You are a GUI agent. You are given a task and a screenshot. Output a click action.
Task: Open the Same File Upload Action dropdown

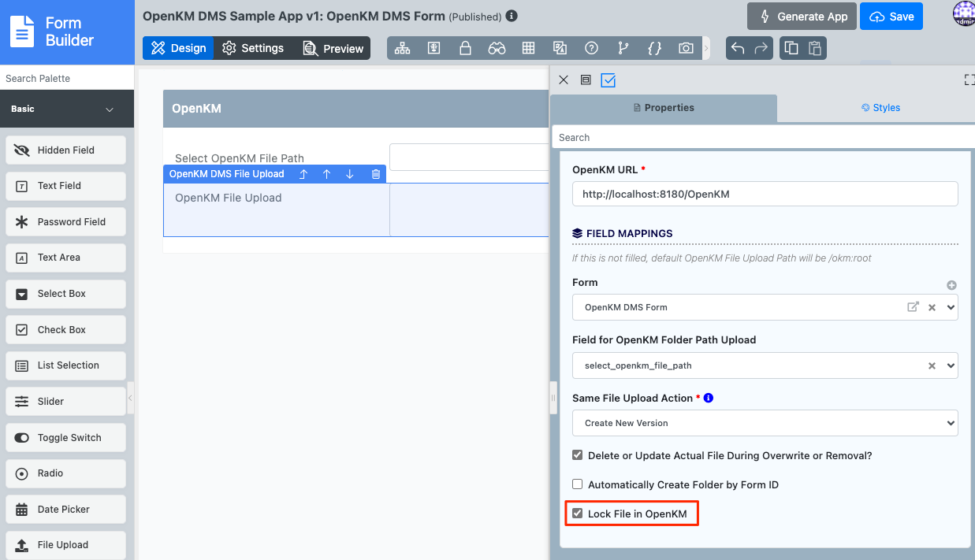pos(765,423)
